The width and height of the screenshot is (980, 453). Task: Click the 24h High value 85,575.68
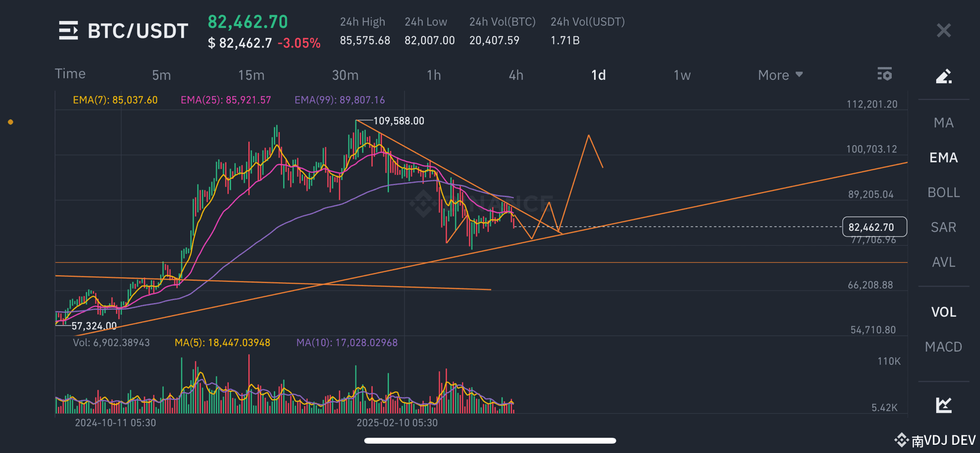click(x=365, y=40)
